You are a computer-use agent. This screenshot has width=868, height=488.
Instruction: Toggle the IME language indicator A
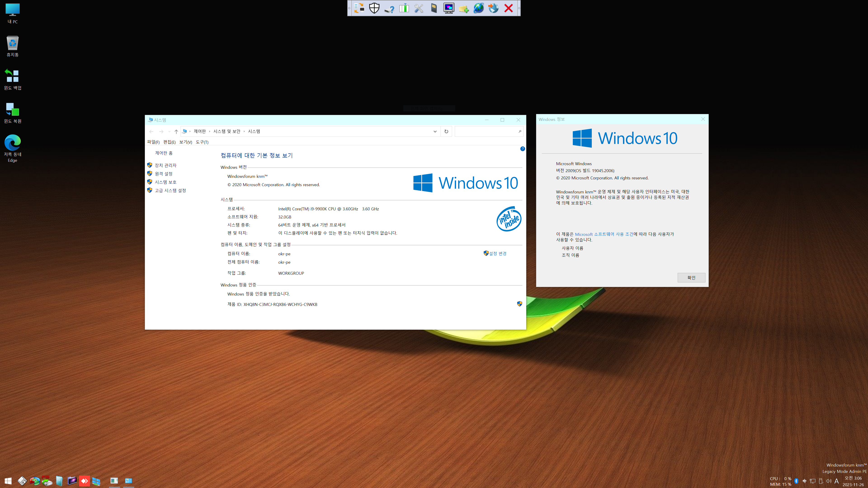(836, 481)
